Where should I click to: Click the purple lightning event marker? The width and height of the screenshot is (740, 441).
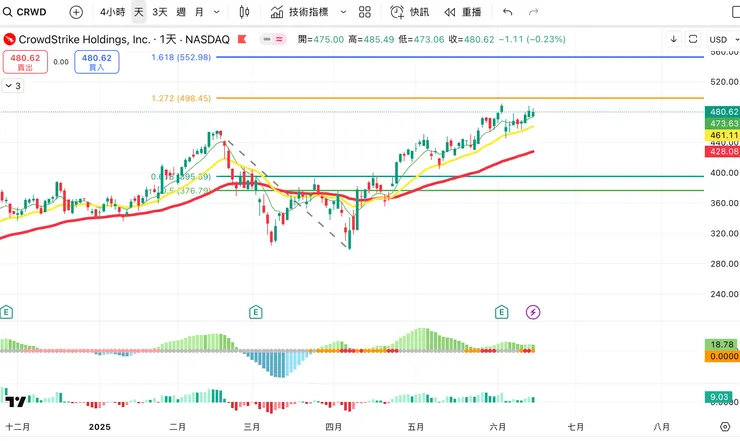pyautogui.click(x=533, y=312)
